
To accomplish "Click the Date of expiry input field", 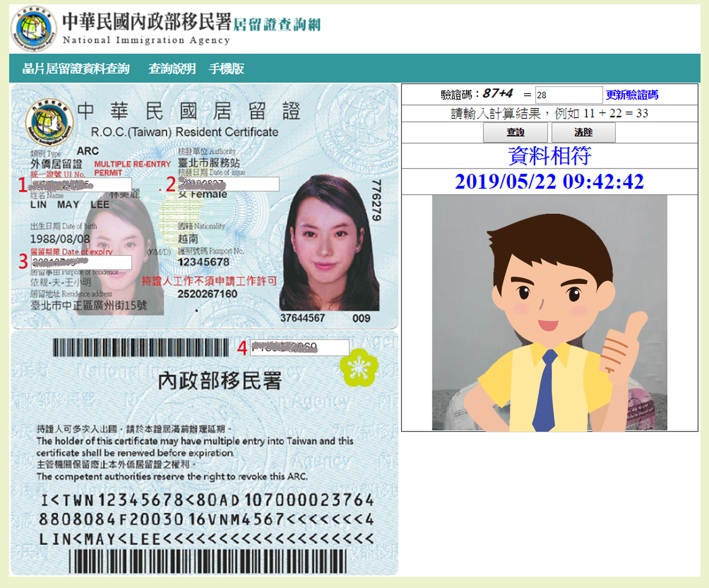I will (82, 262).
